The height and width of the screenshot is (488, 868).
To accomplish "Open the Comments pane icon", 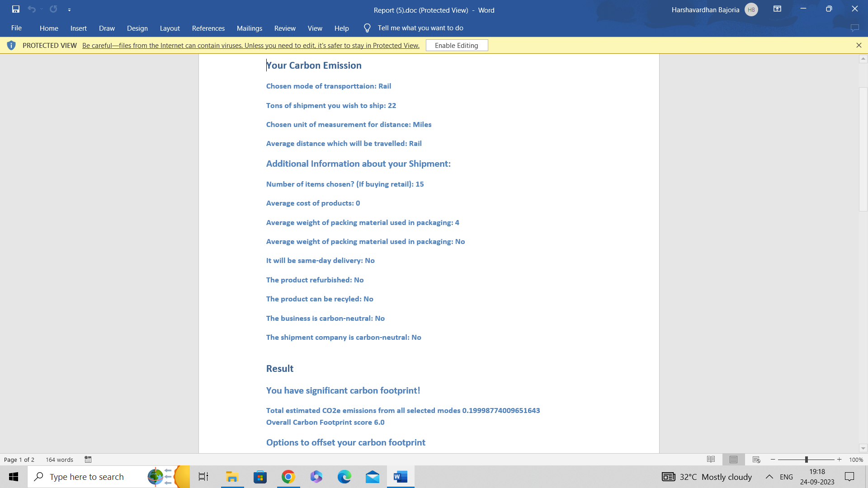I will (854, 28).
